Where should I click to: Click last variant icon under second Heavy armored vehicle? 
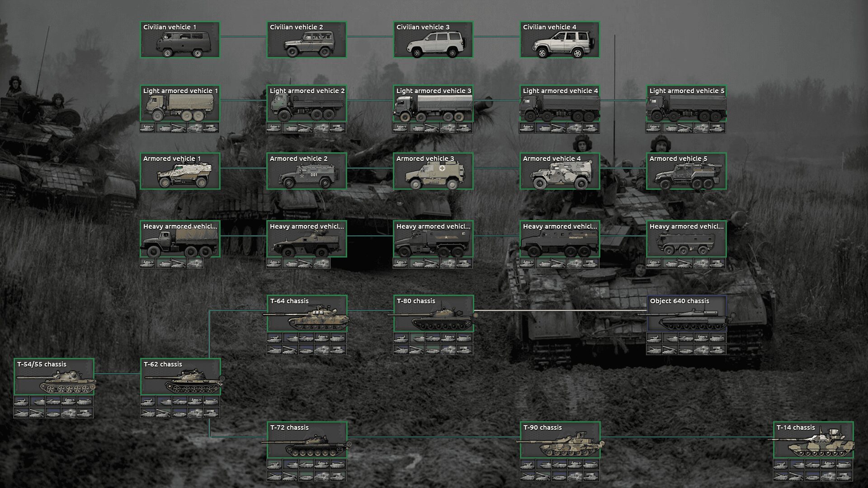click(x=322, y=263)
